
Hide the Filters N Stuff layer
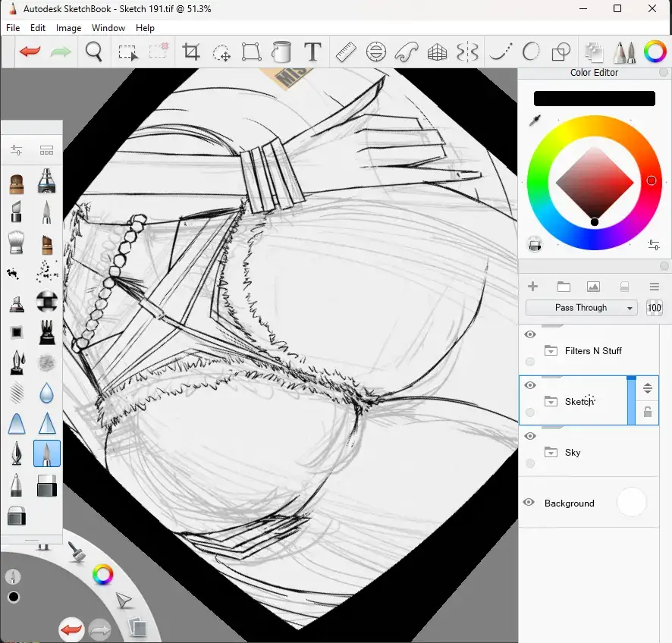pyautogui.click(x=530, y=334)
